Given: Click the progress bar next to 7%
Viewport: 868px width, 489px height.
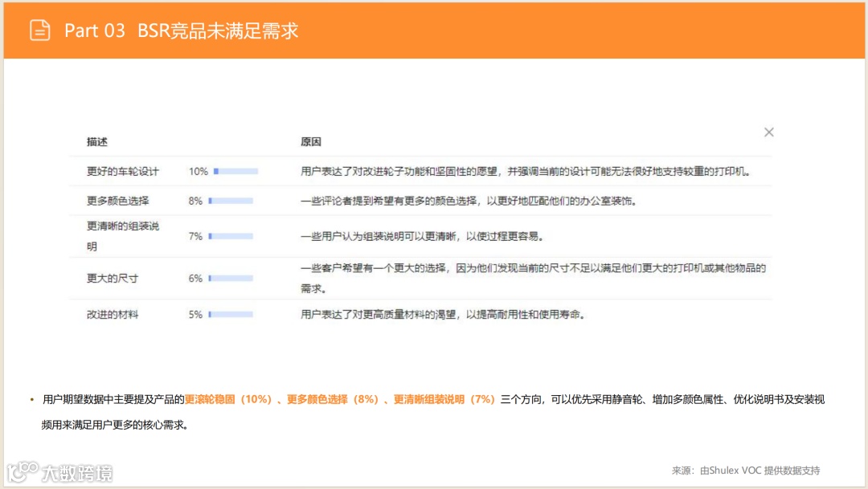Looking at the screenshot, I should (x=231, y=236).
